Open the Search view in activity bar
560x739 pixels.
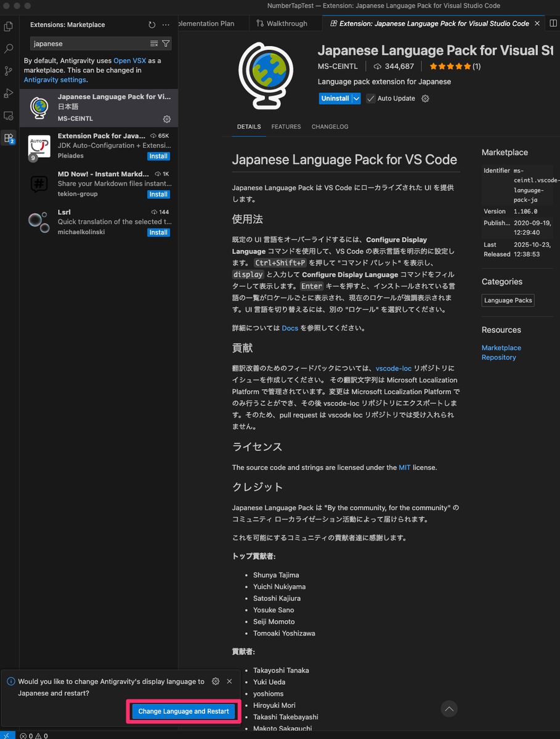pos(9,49)
